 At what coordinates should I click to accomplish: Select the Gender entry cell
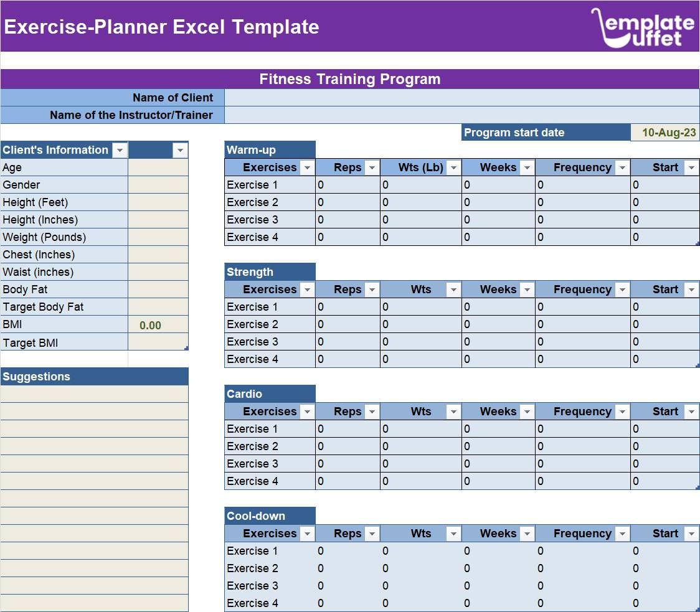[158, 184]
